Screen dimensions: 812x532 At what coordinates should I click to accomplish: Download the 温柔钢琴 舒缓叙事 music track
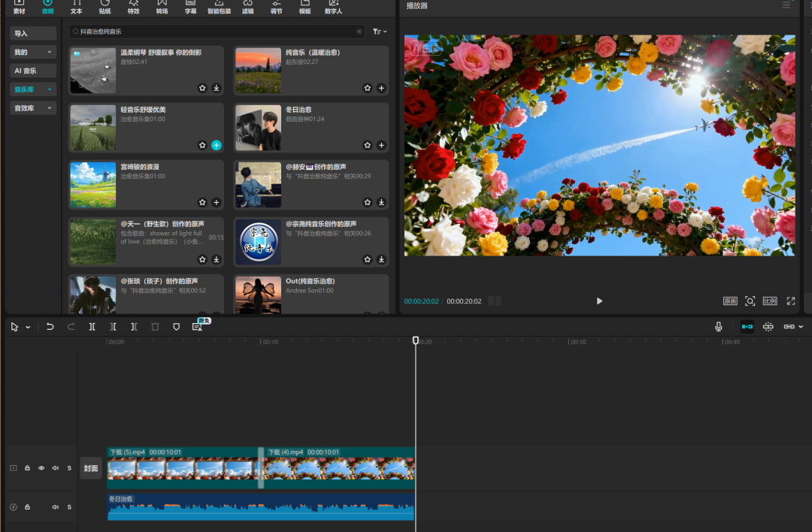point(217,88)
